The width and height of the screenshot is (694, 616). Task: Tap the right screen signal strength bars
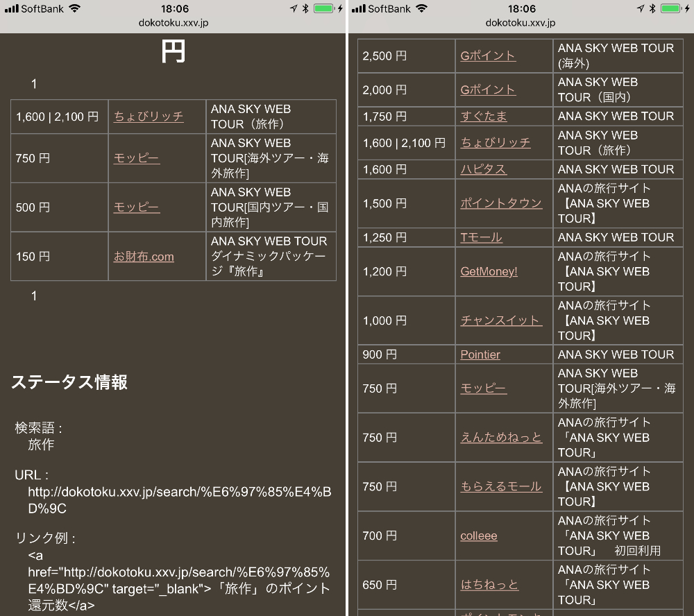coord(359,8)
